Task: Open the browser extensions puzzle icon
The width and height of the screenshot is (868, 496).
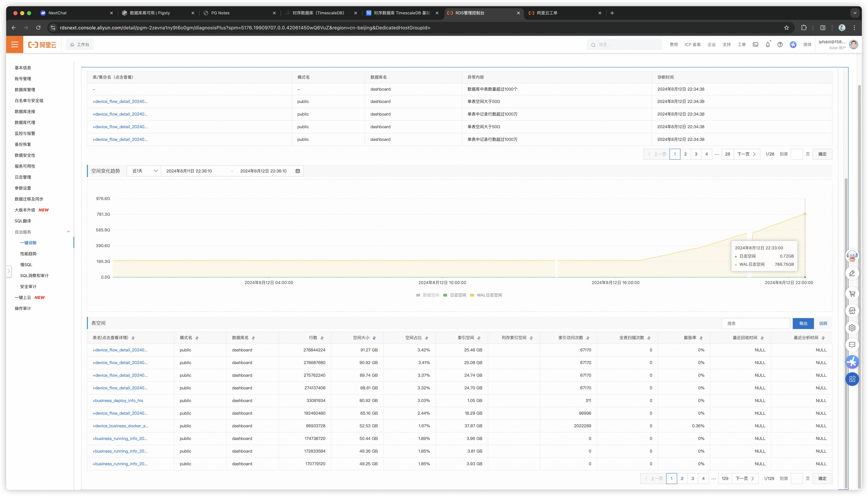Action: click(804, 28)
